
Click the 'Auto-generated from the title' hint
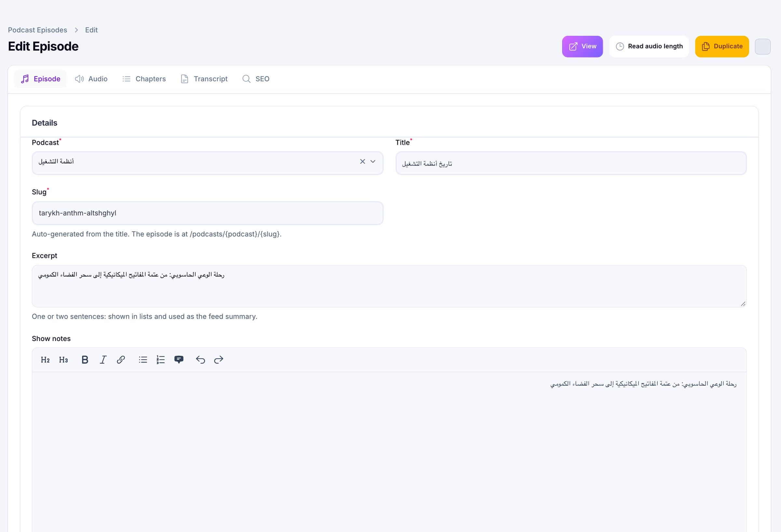click(157, 234)
